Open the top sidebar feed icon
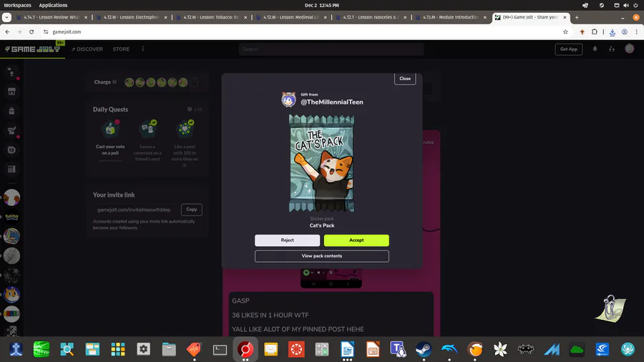644x362 pixels. pyautogui.click(x=11, y=72)
